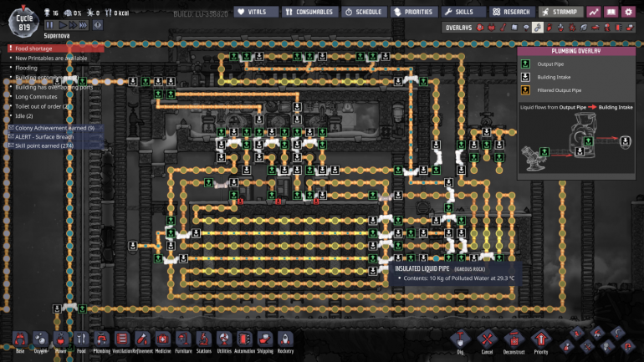The width and height of the screenshot is (644, 362).
Task: Select the Dig tool
Action: (460, 341)
